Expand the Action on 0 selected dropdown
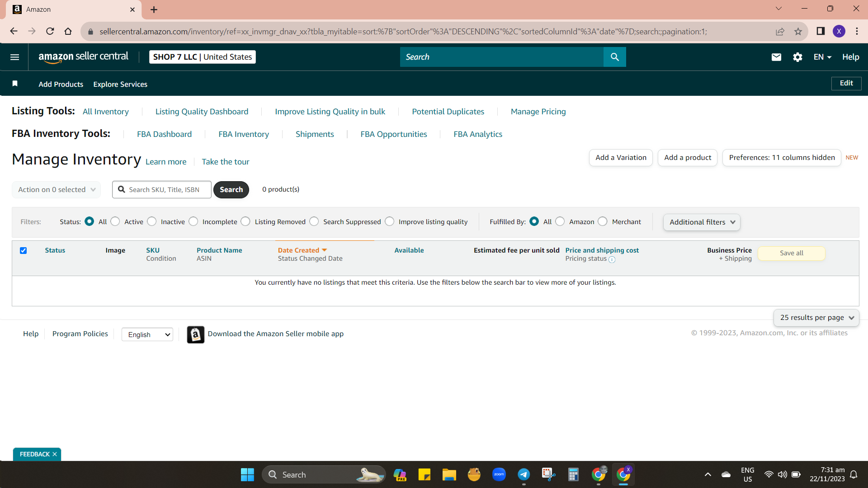Viewport: 868px width, 488px height. [x=57, y=190]
